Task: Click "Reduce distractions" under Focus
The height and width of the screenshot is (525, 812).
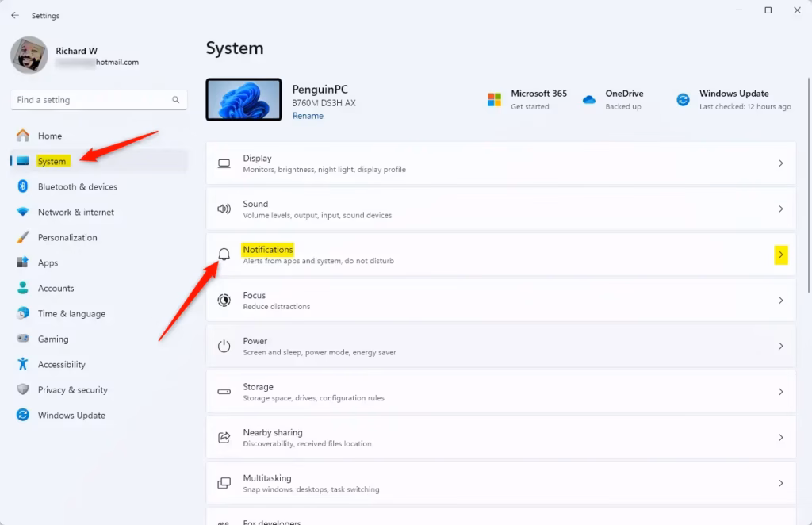Action: pyautogui.click(x=277, y=306)
